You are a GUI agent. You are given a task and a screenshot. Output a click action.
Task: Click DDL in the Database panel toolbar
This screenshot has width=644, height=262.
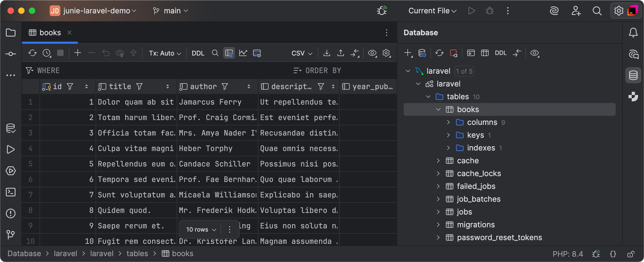(501, 53)
